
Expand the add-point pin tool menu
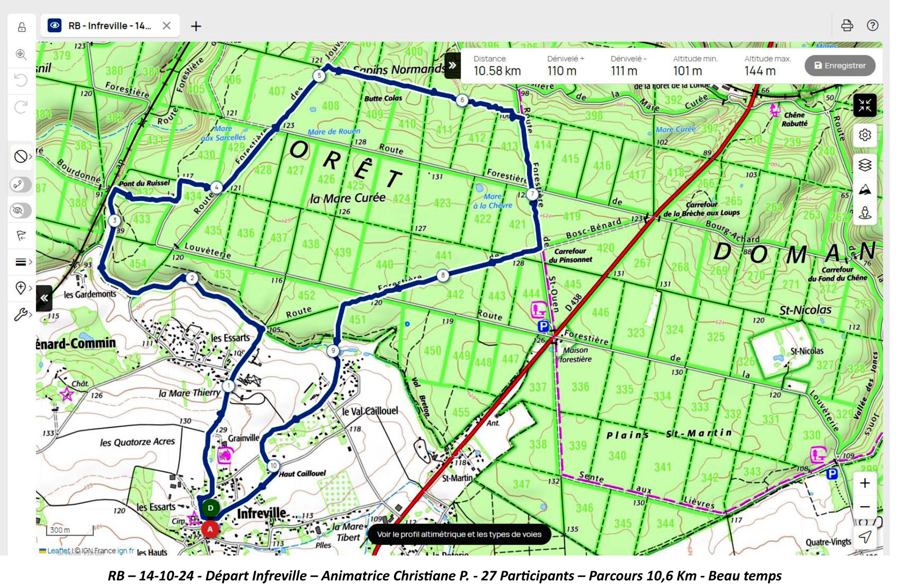tap(23, 288)
